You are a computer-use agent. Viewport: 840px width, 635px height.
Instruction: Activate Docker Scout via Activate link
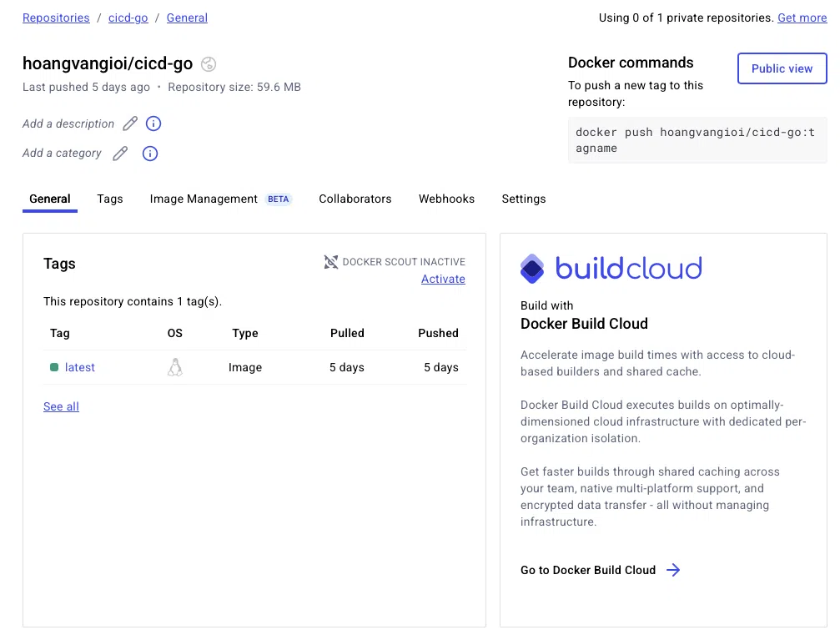point(443,280)
